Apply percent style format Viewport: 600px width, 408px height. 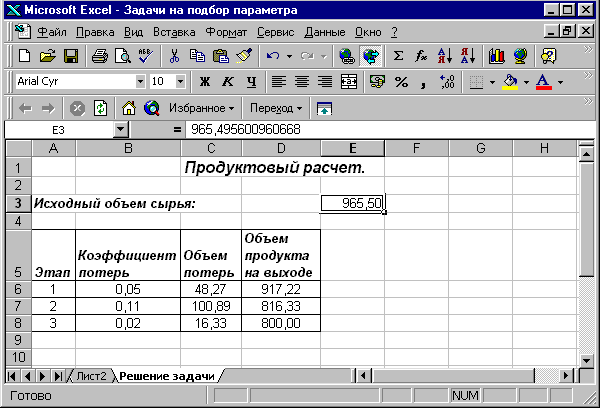click(401, 82)
